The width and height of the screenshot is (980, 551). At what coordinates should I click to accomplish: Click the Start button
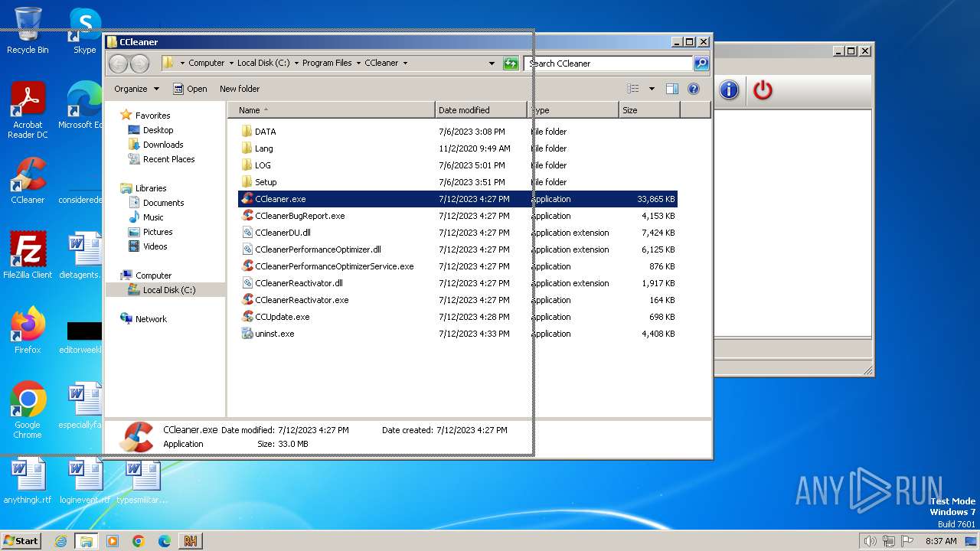pyautogui.click(x=21, y=540)
